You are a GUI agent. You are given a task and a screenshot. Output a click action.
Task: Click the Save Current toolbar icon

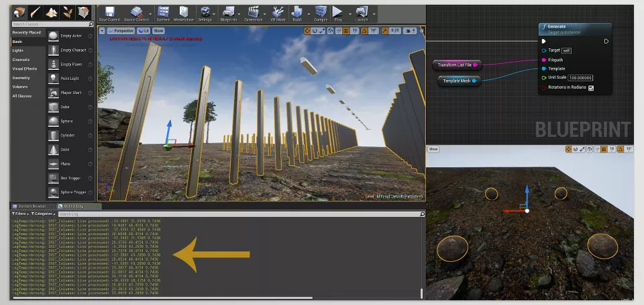109,12
